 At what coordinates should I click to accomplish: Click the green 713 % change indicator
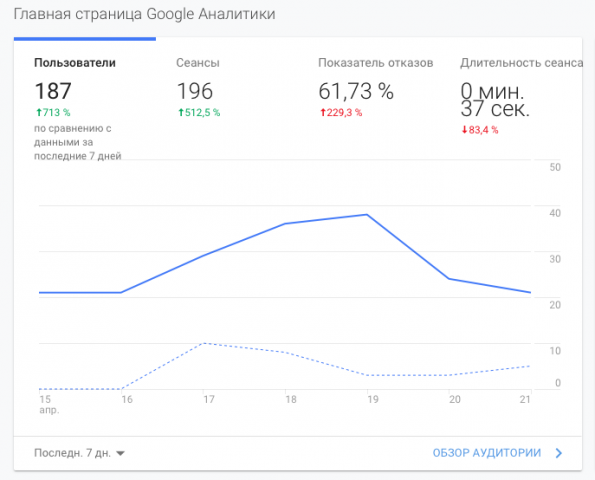tap(53, 113)
